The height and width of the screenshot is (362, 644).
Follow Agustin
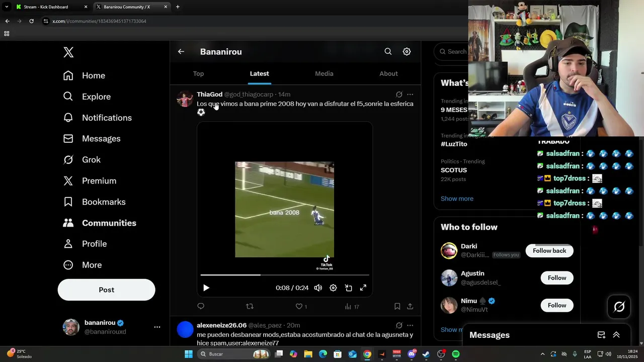pyautogui.click(x=557, y=278)
